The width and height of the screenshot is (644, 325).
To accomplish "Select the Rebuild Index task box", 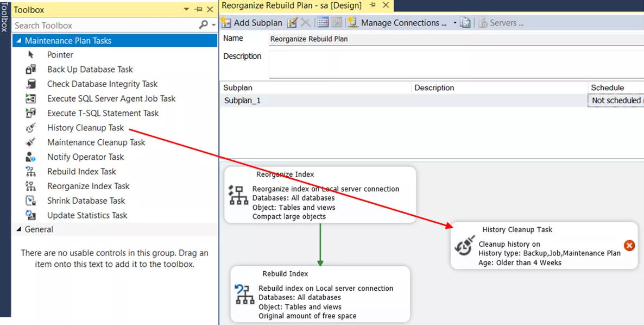I will click(x=320, y=294).
